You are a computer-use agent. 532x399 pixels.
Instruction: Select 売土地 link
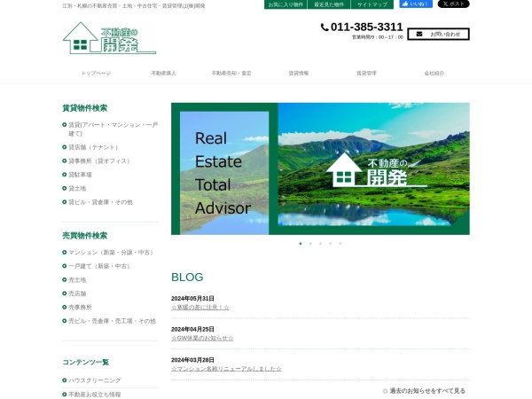pyautogui.click(x=77, y=279)
